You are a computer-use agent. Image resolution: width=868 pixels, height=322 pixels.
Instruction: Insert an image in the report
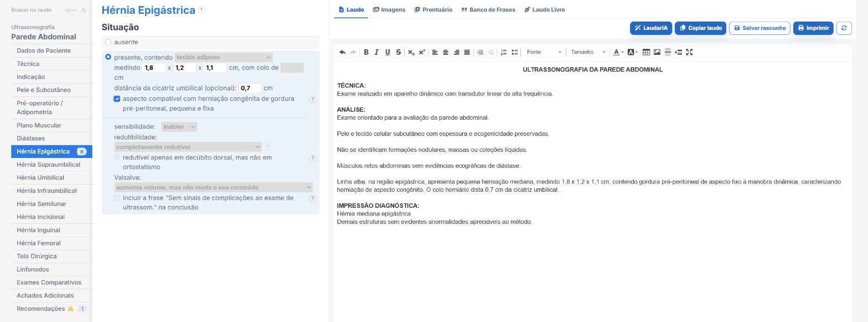pos(657,52)
